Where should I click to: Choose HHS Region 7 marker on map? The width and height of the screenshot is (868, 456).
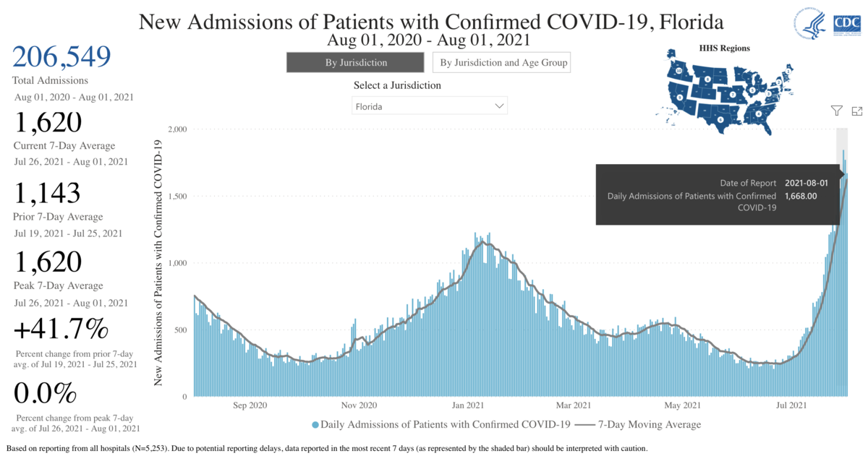733,95
